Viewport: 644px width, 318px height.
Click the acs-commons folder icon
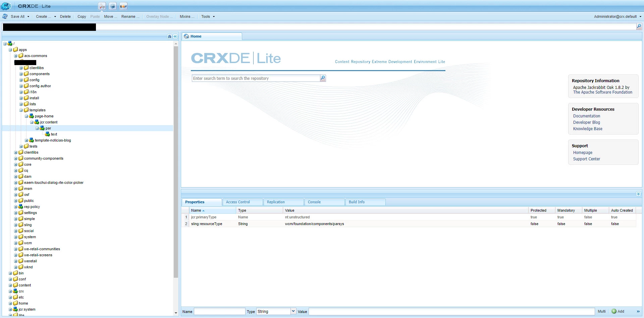pos(20,56)
